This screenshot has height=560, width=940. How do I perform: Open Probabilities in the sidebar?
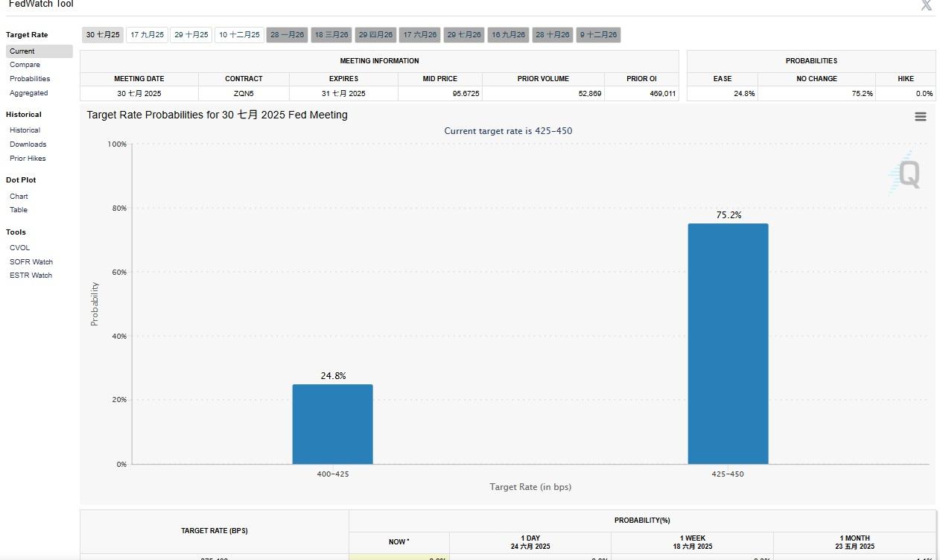(x=30, y=79)
